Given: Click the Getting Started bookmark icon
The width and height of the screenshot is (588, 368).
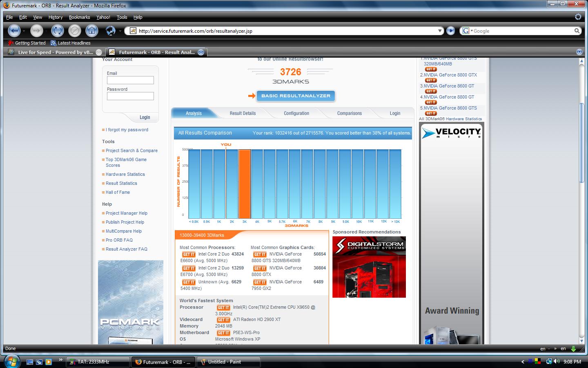Looking at the screenshot, I should (x=11, y=43).
